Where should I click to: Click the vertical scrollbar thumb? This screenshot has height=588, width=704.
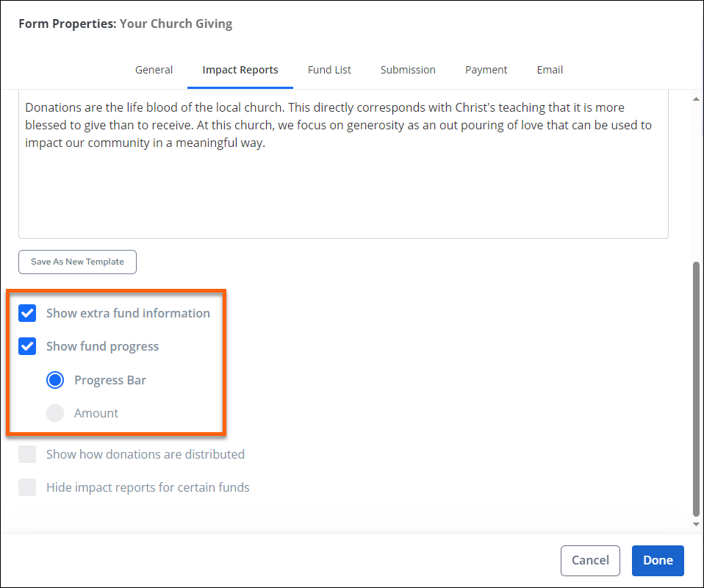696,390
